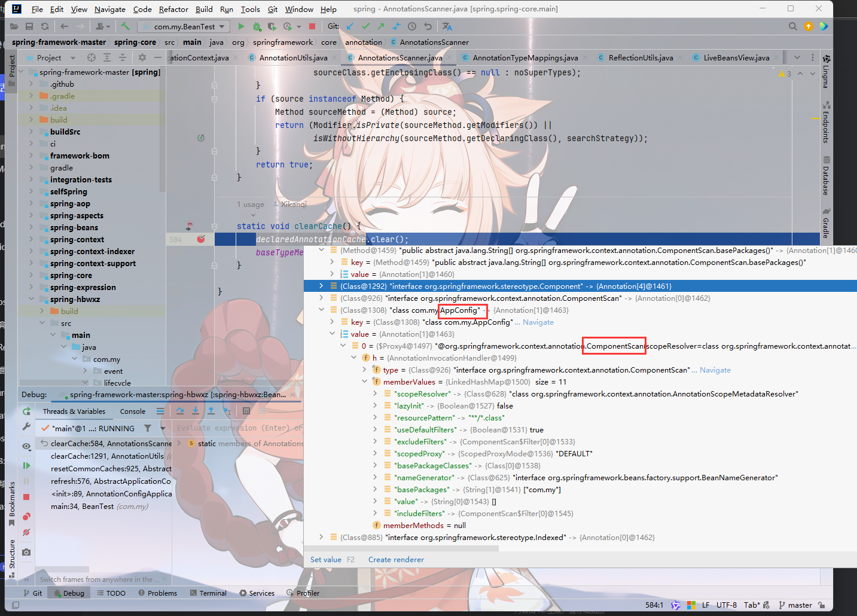View breakpoints with the red circles icon
Image resolution: width=857 pixels, height=616 pixels.
26,516
